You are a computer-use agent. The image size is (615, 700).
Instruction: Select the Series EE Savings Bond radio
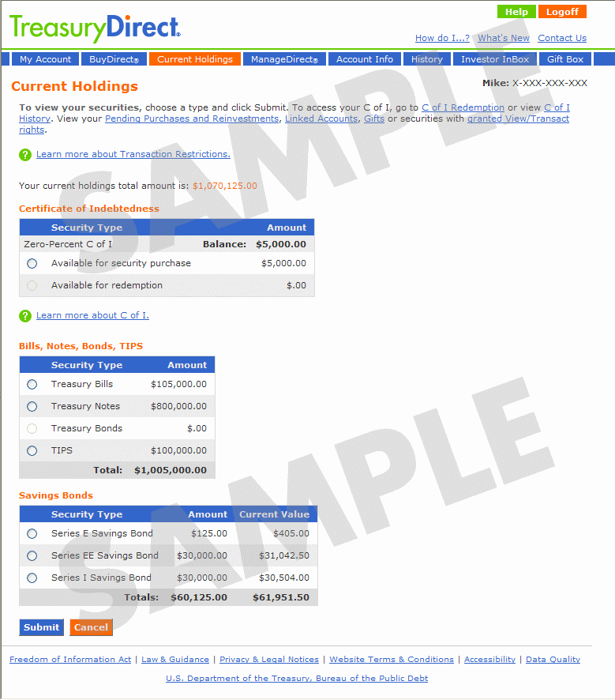[x=32, y=555]
